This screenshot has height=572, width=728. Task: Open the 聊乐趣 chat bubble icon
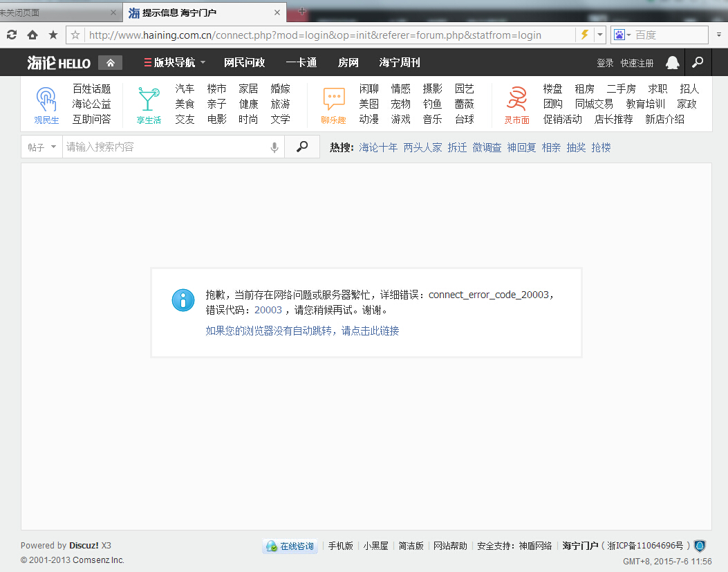(334, 99)
